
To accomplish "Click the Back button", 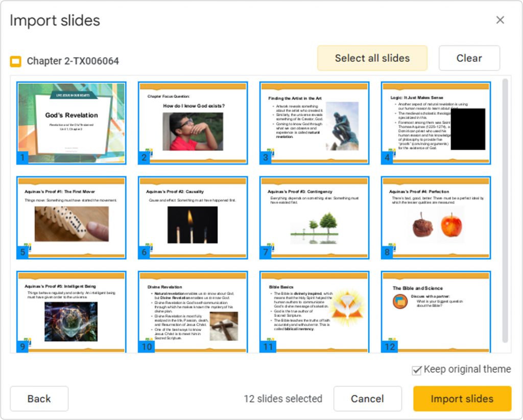I will [x=39, y=399].
